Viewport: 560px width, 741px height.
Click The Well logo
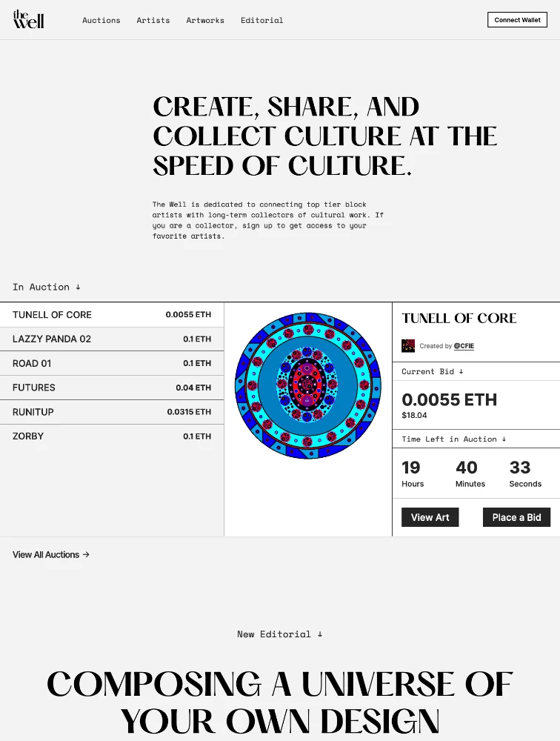click(x=28, y=19)
